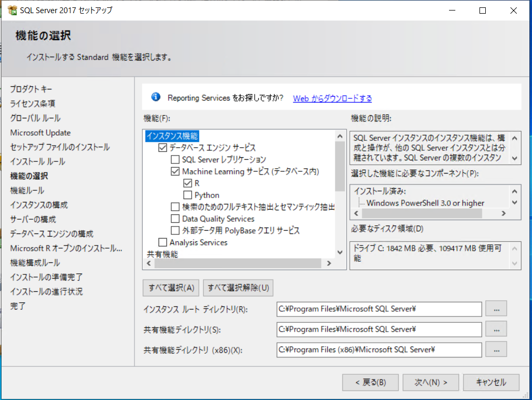The image size is (532, 400).
Task: Click キャンセル button
Action: pos(491,382)
